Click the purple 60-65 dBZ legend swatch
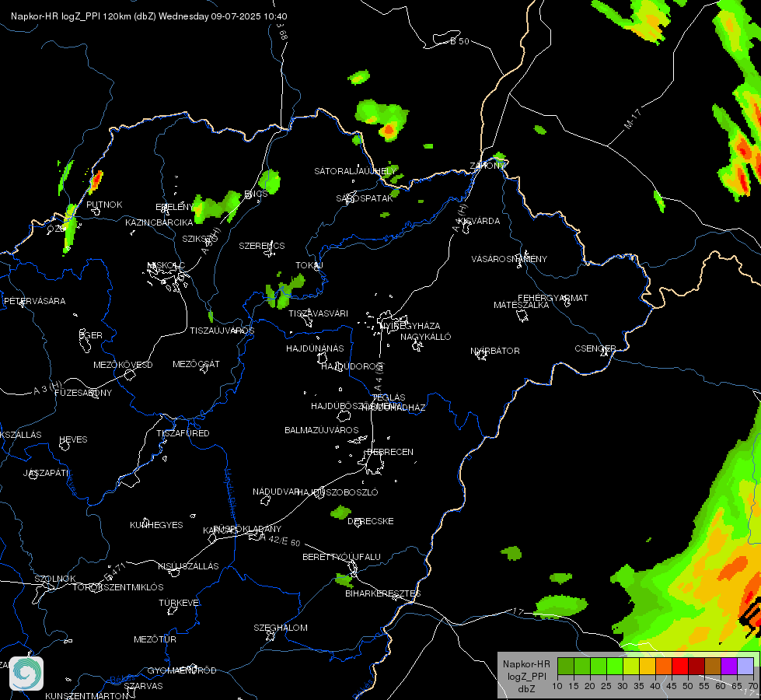This screenshot has width=761, height=700. [728, 667]
